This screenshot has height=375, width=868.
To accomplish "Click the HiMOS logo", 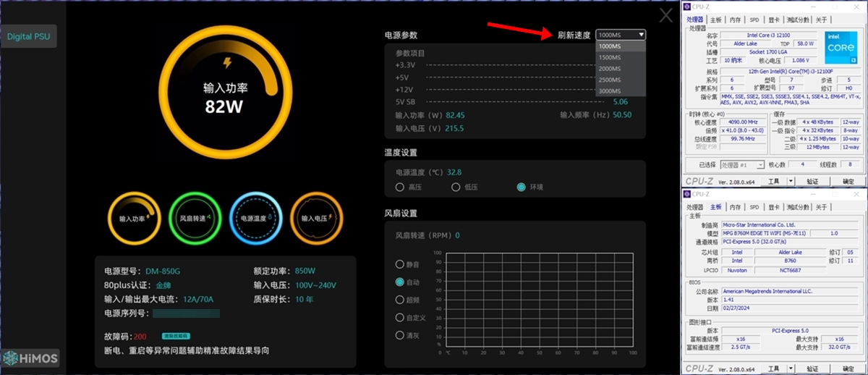I will [x=31, y=358].
